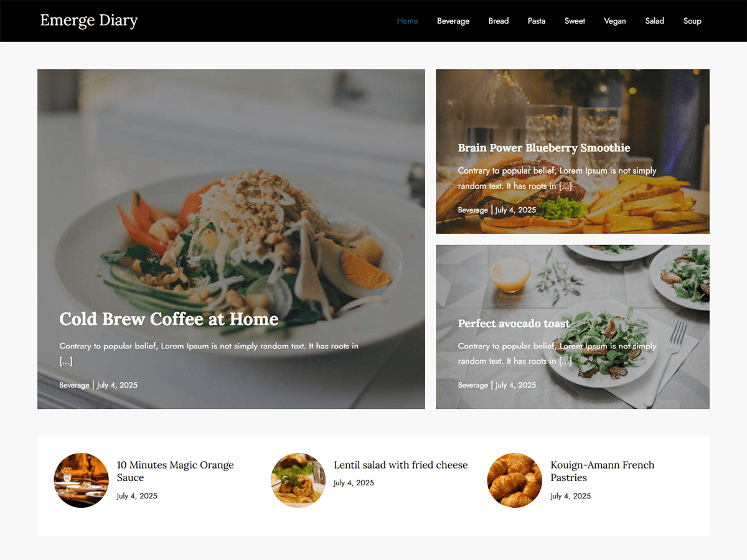Click the Sweet navigation link

(575, 21)
